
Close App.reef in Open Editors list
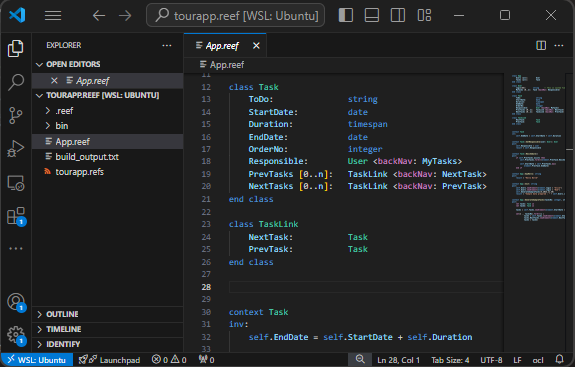(54, 81)
